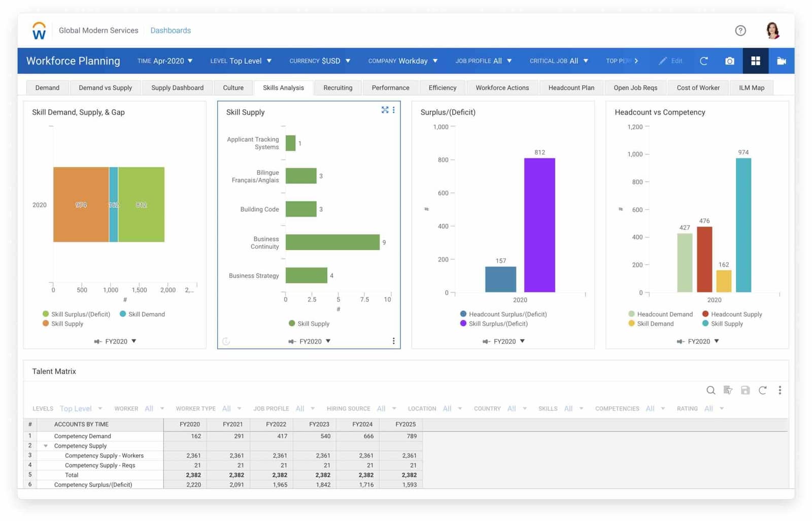
Task: Refresh the Talent Matrix table
Action: [x=763, y=390]
